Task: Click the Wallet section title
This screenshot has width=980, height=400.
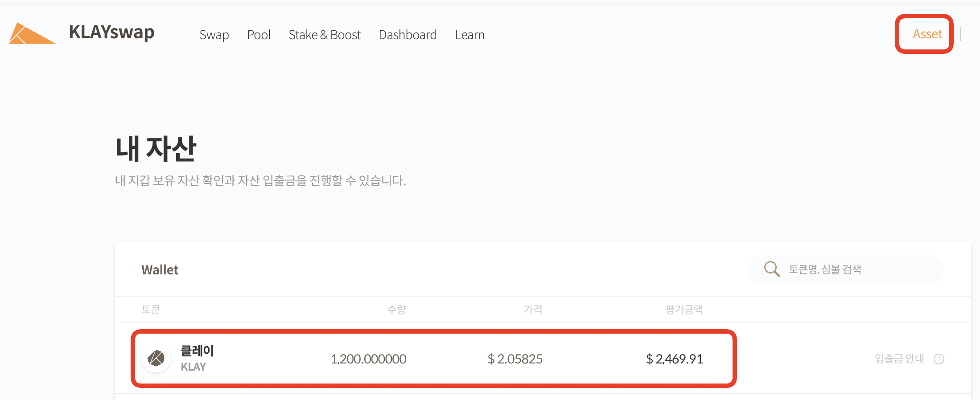Action: (x=160, y=270)
